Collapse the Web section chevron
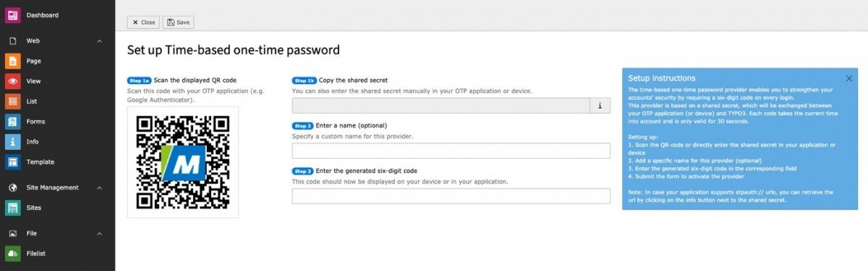Screen dimensions: 868x271 (x=100, y=41)
